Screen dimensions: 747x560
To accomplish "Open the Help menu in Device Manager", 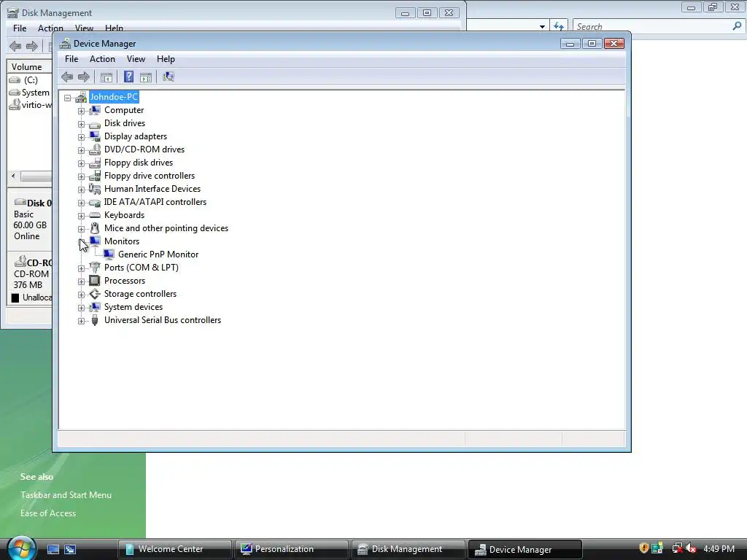I will pyautogui.click(x=166, y=59).
